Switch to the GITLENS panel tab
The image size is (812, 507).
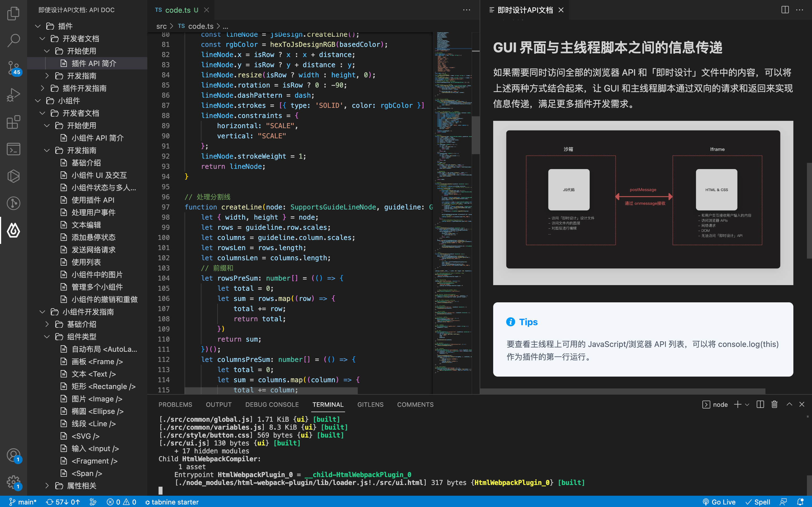pos(370,405)
